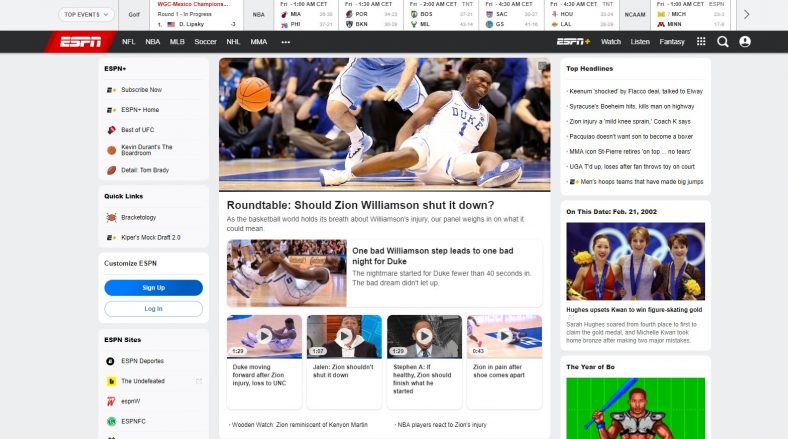Screen dimensions: 788x439
Task: Open the Watch link in navigation
Action: click(x=611, y=42)
